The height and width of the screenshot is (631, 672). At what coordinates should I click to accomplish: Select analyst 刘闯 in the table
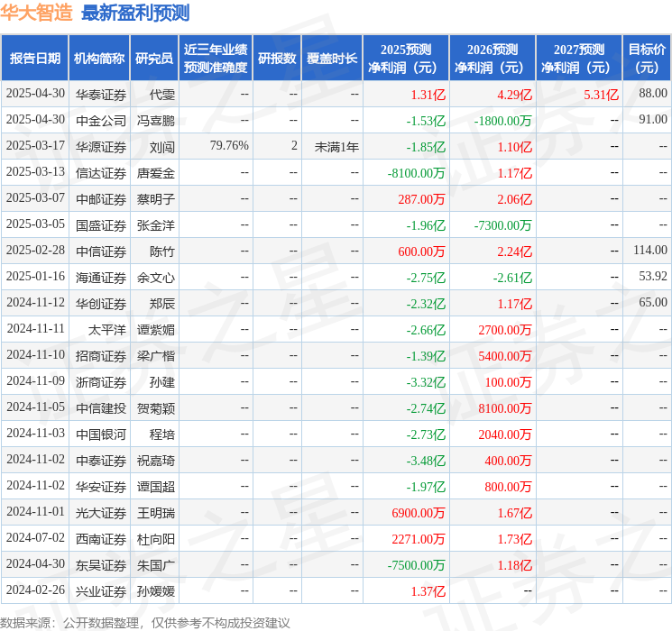(162, 146)
